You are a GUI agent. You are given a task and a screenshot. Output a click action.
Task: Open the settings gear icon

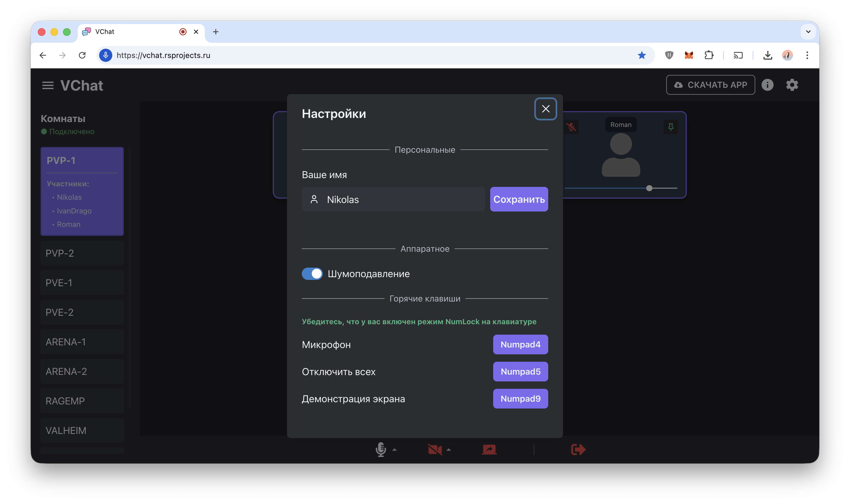click(x=792, y=85)
